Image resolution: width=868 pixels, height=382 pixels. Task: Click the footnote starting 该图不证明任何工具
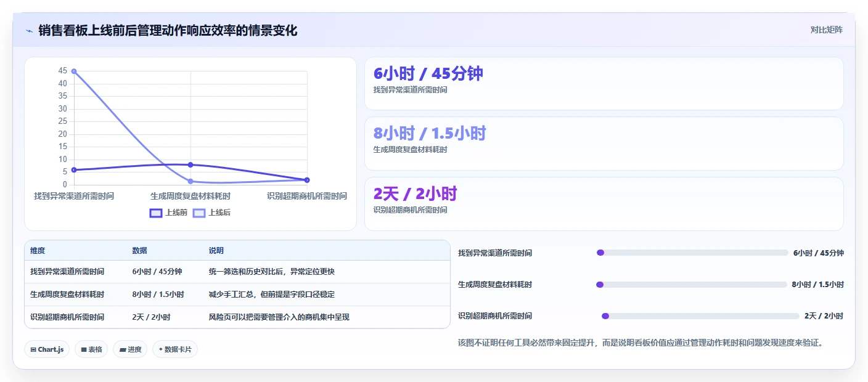641,343
